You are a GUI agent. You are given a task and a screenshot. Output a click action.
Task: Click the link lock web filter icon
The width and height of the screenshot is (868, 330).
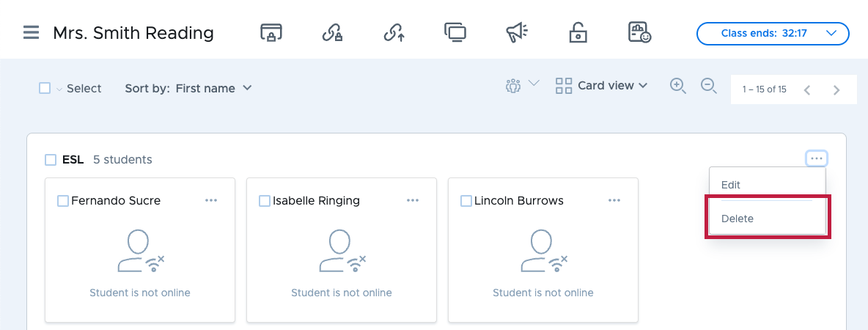coord(332,33)
